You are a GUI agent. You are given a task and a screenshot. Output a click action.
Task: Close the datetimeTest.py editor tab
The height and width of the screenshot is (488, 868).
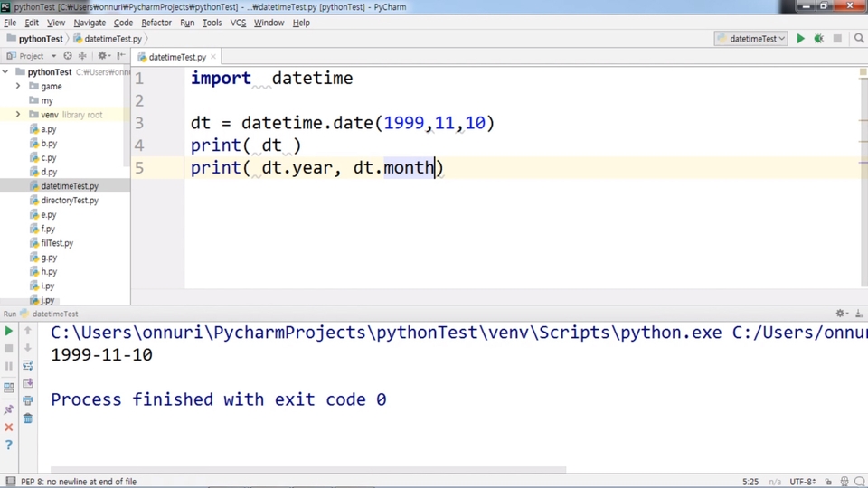point(213,57)
